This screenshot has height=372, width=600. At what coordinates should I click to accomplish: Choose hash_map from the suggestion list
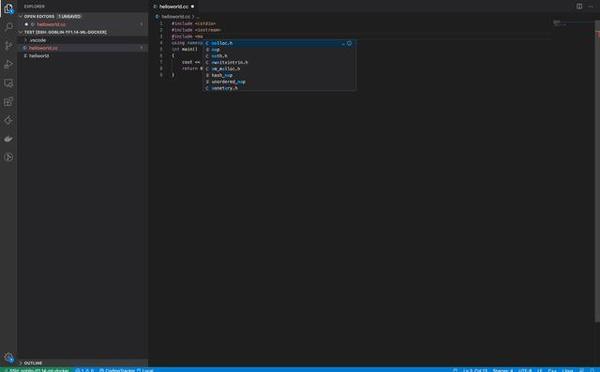point(279,75)
